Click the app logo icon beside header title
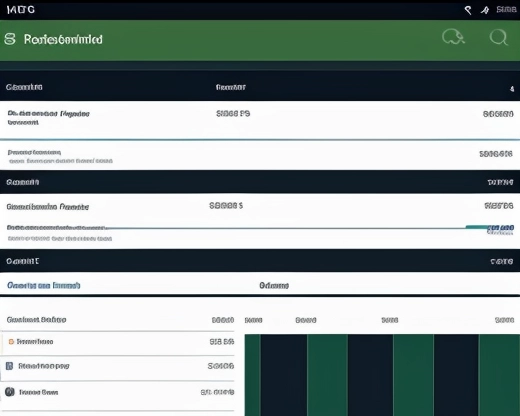Screen dimensions: 520x416 [x=10, y=39]
